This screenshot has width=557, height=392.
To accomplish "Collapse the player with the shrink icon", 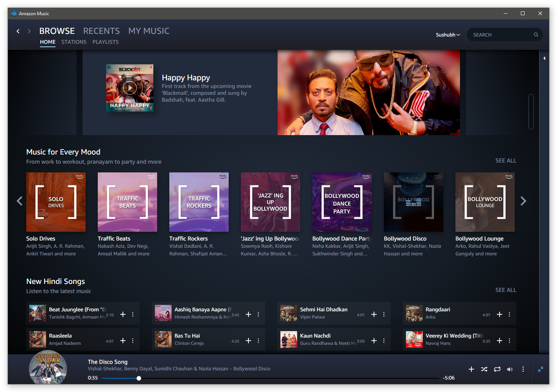I will click(541, 369).
